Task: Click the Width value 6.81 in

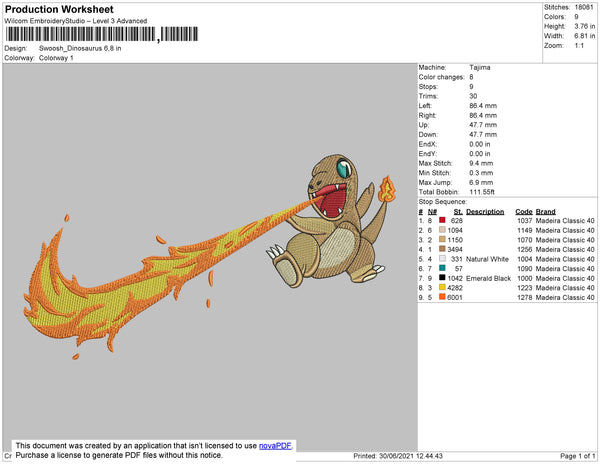Action: coord(584,36)
